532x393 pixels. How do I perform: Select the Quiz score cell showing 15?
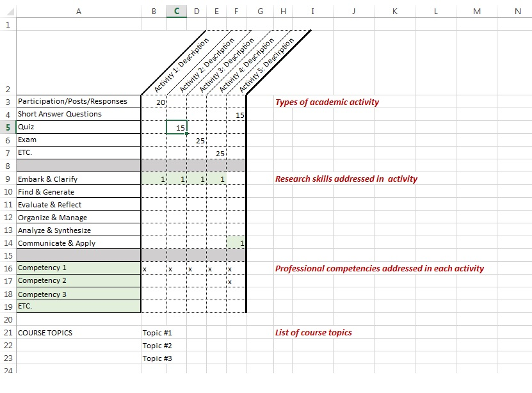pos(177,127)
